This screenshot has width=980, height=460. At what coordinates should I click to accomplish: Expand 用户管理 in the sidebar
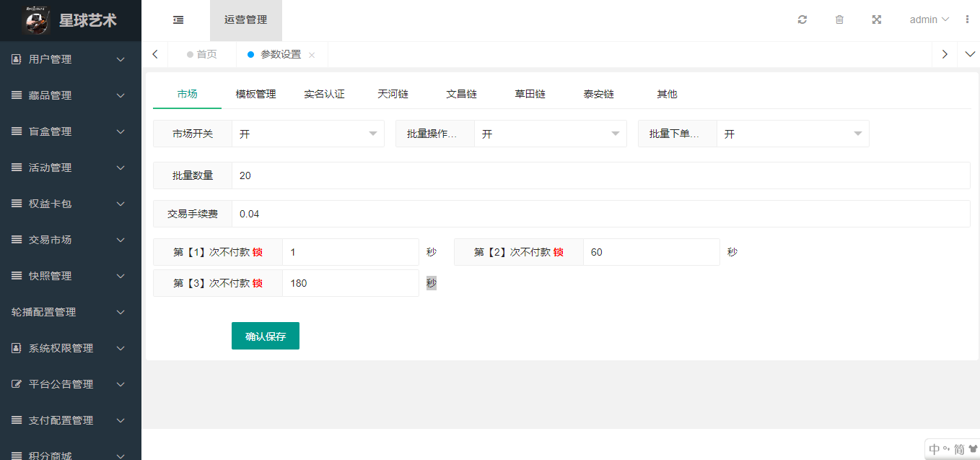coord(70,59)
